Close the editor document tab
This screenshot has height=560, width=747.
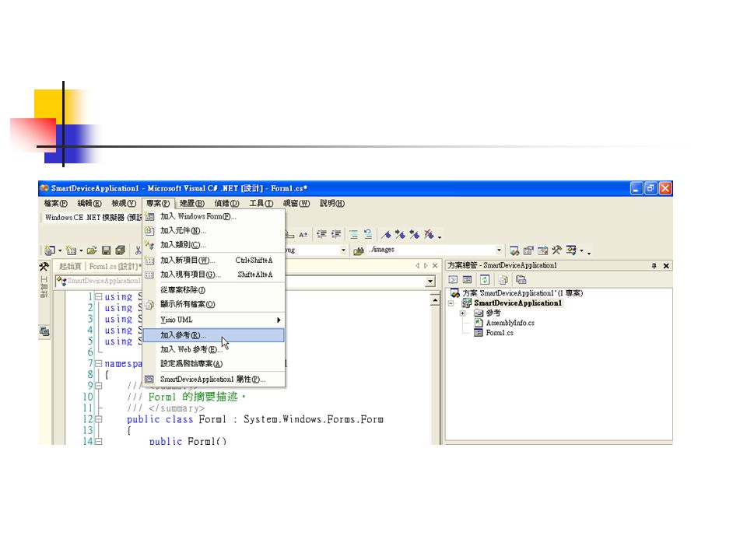pos(435,266)
